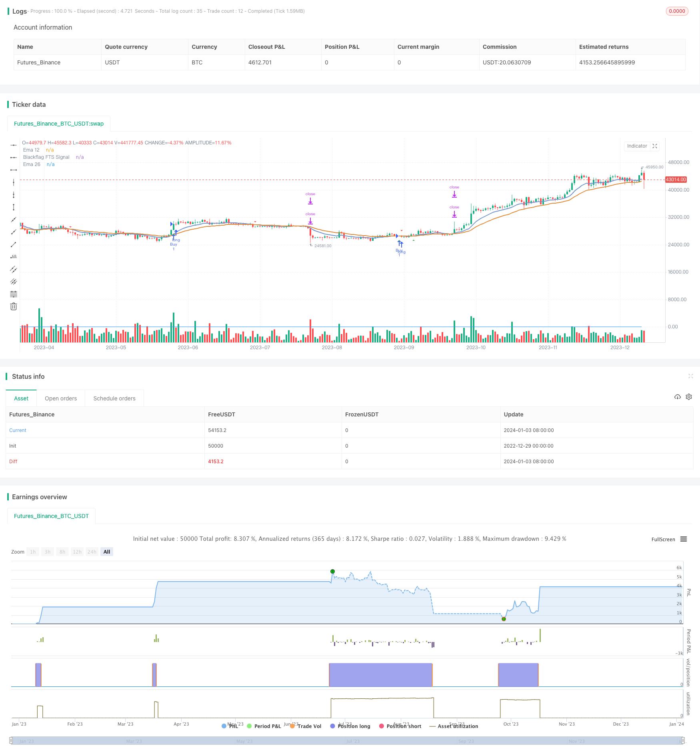Set zoom range to 3h

click(48, 552)
